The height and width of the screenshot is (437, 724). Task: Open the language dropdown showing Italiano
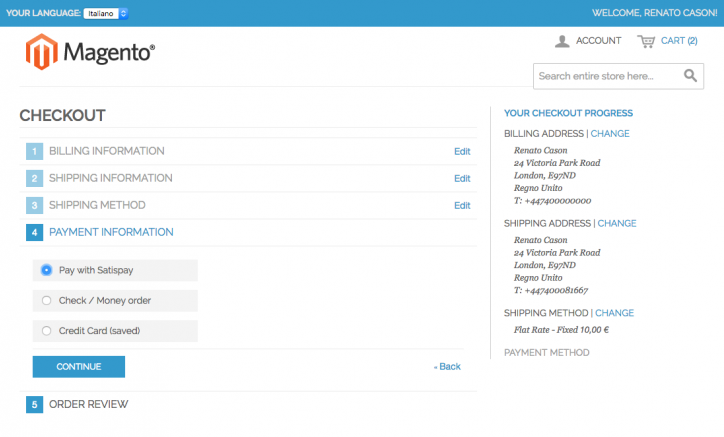click(106, 13)
